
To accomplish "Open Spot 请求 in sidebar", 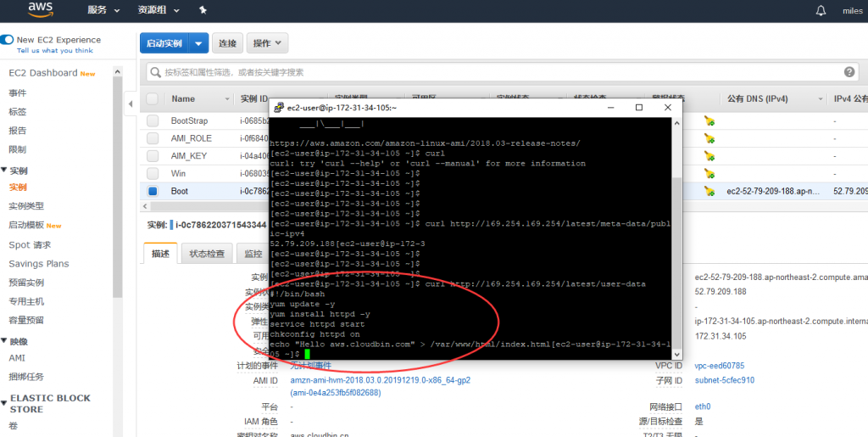I will (30, 245).
